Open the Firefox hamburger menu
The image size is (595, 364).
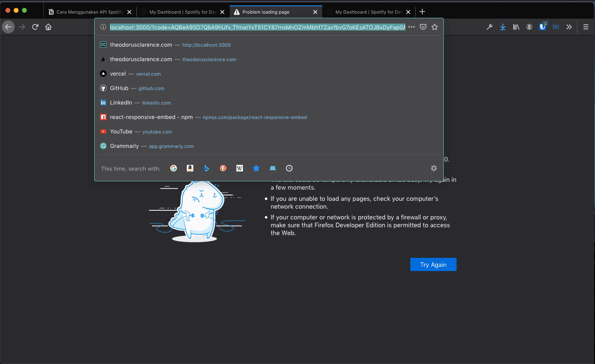click(585, 27)
